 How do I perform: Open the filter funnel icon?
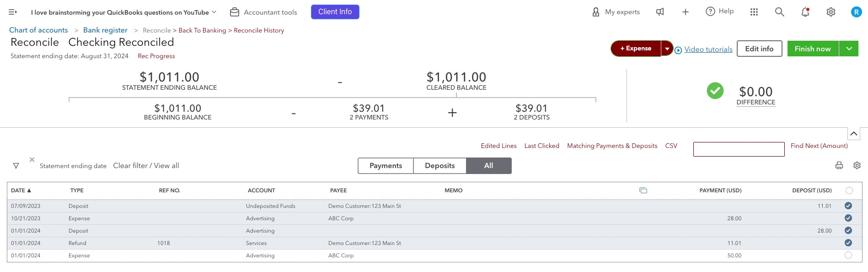[x=16, y=166]
